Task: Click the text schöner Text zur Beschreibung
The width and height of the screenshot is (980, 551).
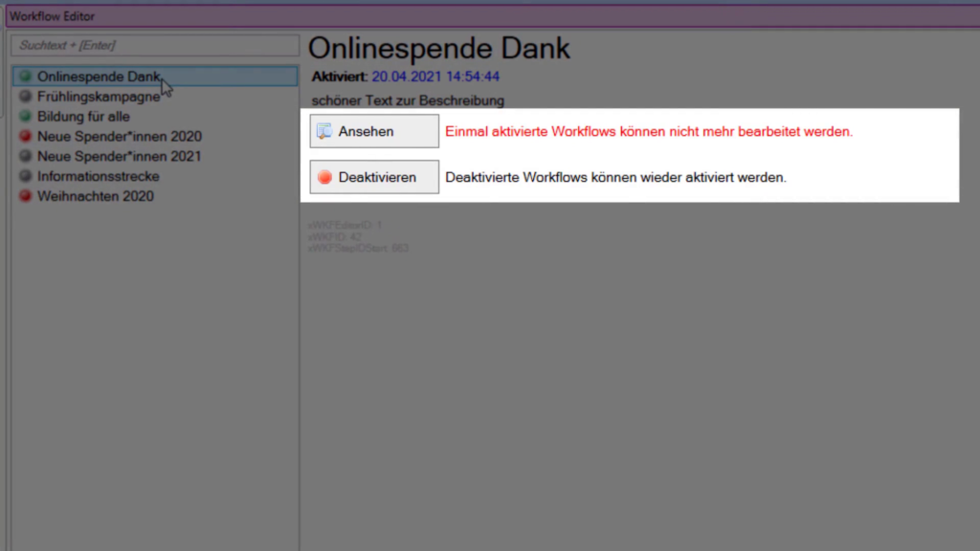Action: [408, 100]
